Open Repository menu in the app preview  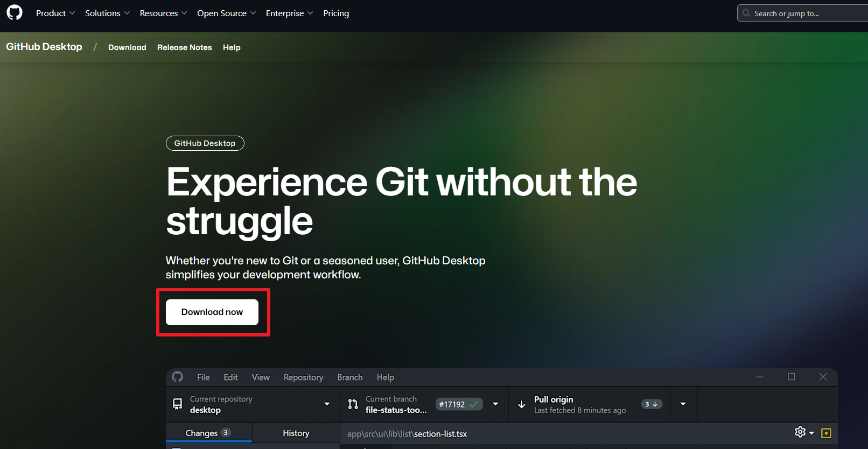click(x=304, y=377)
